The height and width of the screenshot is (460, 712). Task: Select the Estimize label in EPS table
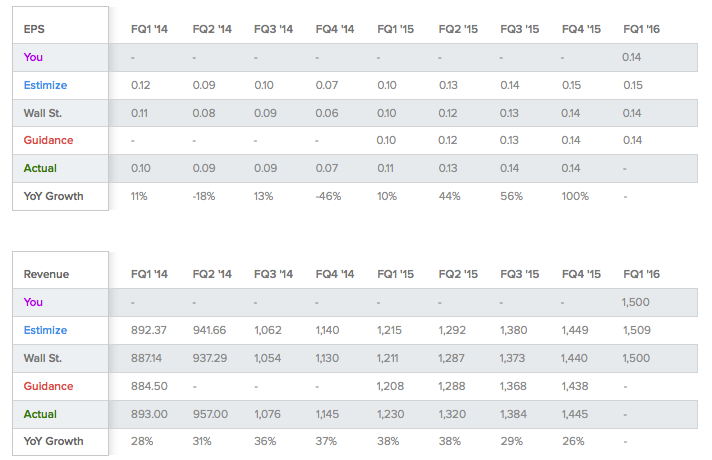pos(45,85)
